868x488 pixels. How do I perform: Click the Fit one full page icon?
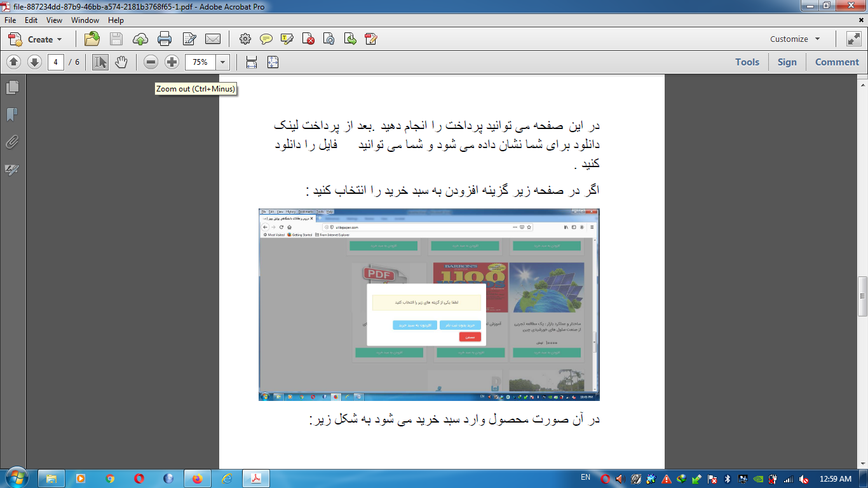coord(273,62)
